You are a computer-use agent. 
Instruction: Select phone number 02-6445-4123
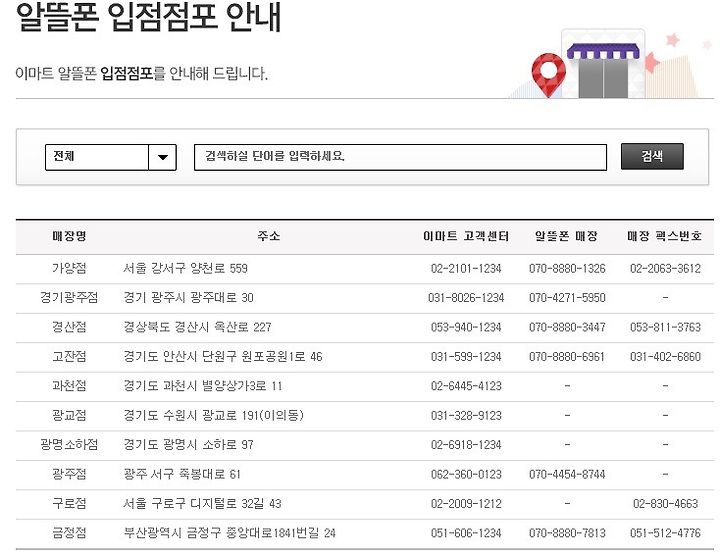point(466,386)
